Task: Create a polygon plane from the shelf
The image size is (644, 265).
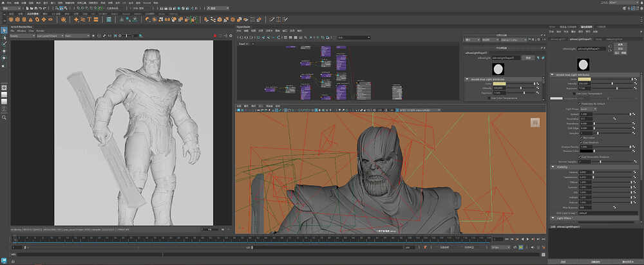Action: (44, 19)
